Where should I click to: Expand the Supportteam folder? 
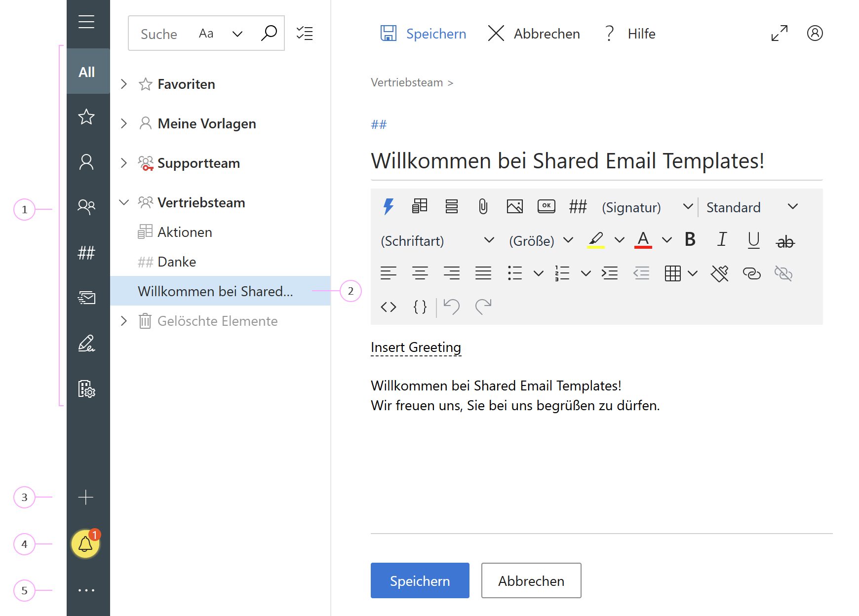[124, 163]
